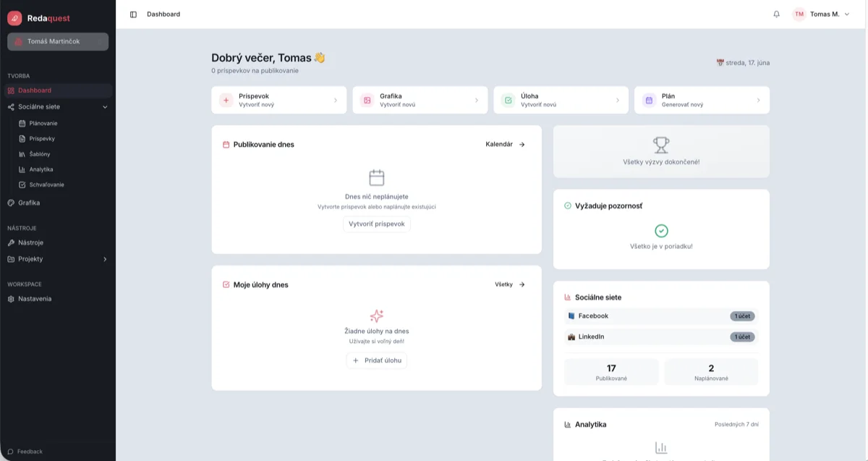The image size is (868, 461).
Task: Click Vytvoriť príspevok button
Action: (377, 224)
